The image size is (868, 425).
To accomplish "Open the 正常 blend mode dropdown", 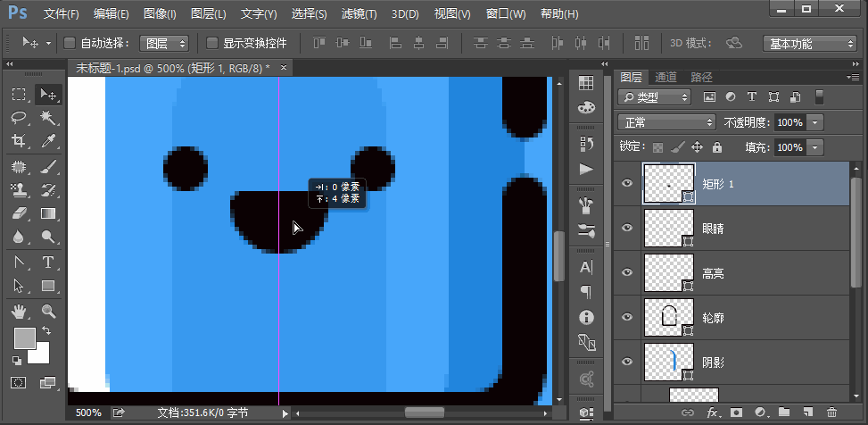I will pos(667,122).
